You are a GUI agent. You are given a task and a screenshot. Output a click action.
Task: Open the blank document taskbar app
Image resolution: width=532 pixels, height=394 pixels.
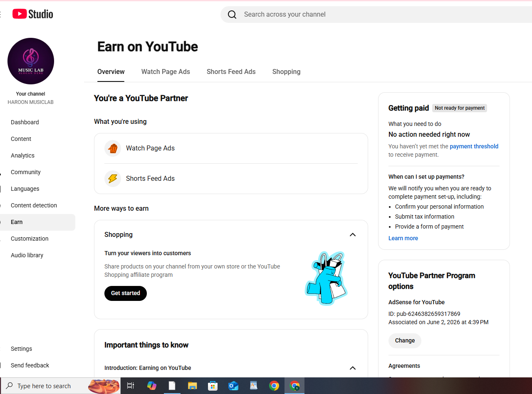click(172, 386)
